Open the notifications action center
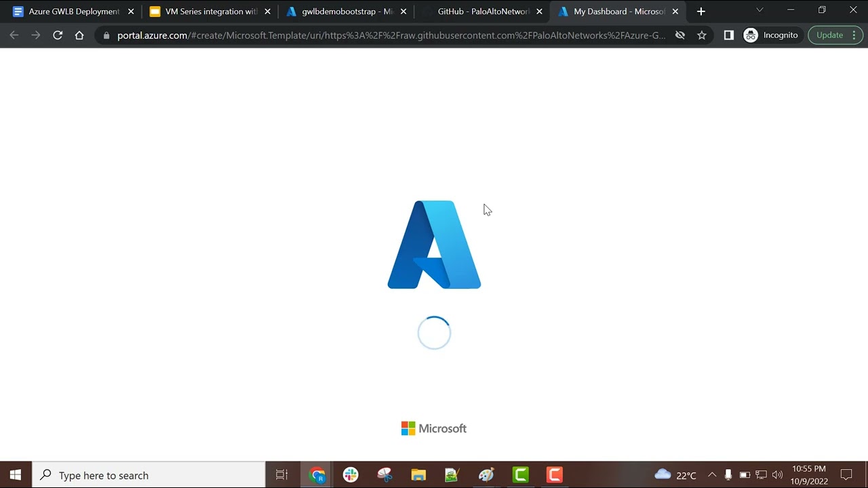The image size is (868, 488). pyautogui.click(x=846, y=475)
